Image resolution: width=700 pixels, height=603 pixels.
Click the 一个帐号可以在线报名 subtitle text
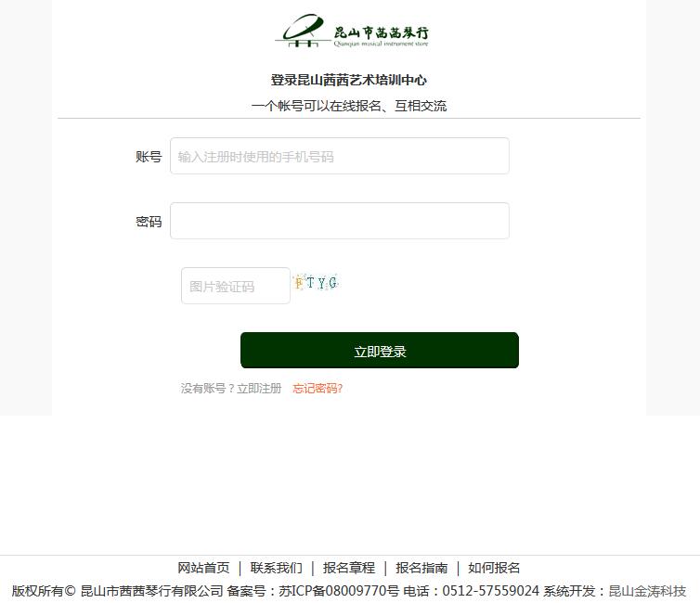point(316,106)
